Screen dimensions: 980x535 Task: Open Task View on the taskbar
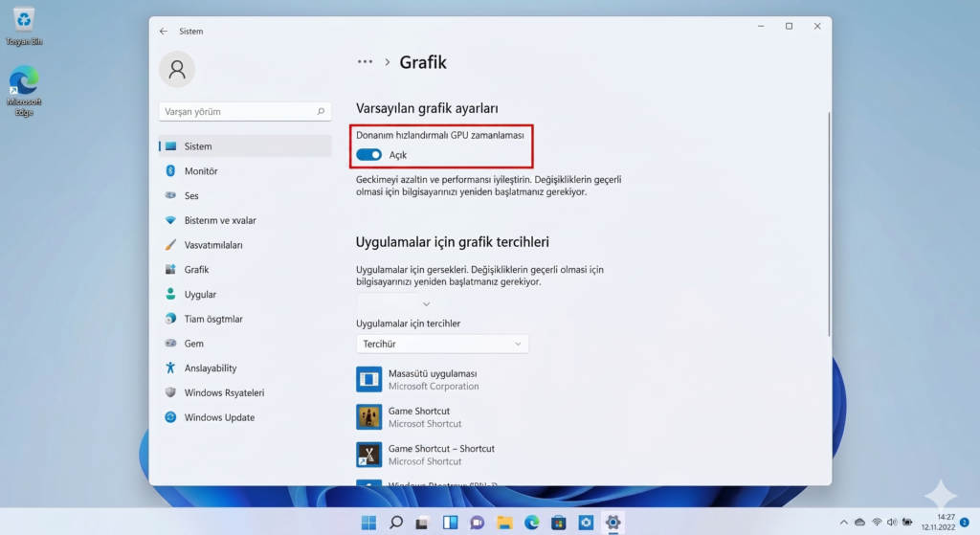[x=422, y=523]
